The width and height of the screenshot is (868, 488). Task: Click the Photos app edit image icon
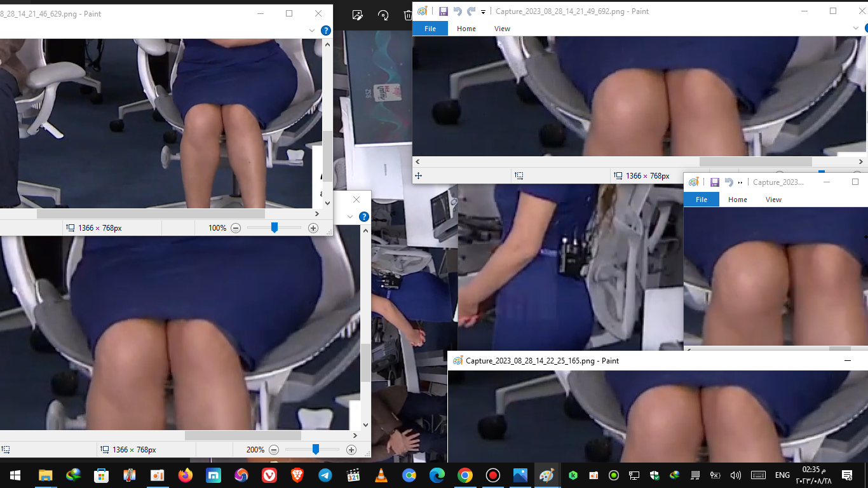click(358, 15)
